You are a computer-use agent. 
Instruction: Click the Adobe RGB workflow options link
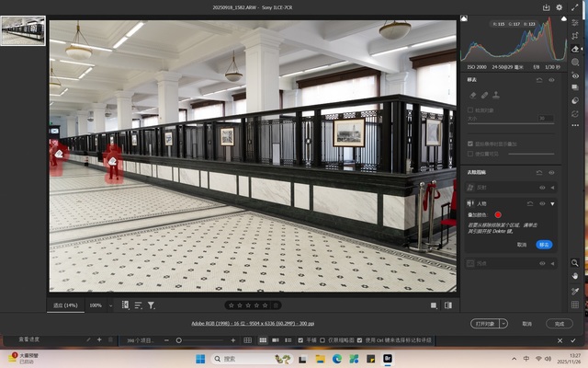[253, 324]
